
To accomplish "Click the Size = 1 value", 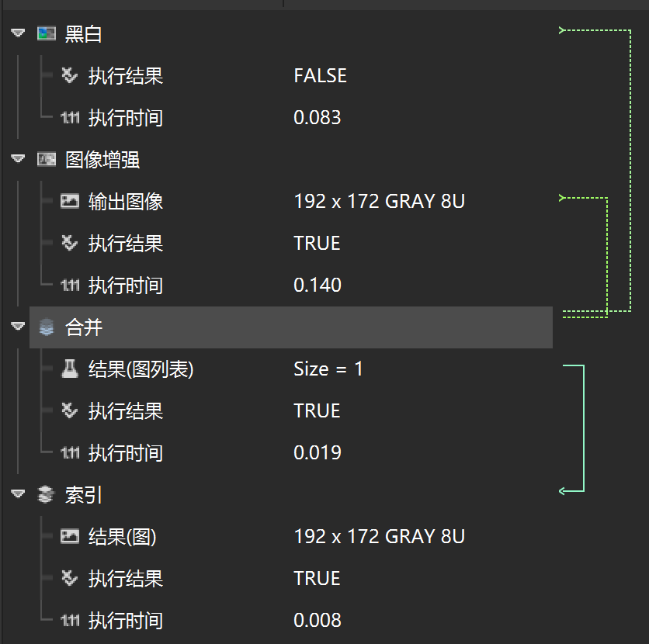I will pyautogui.click(x=328, y=369).
